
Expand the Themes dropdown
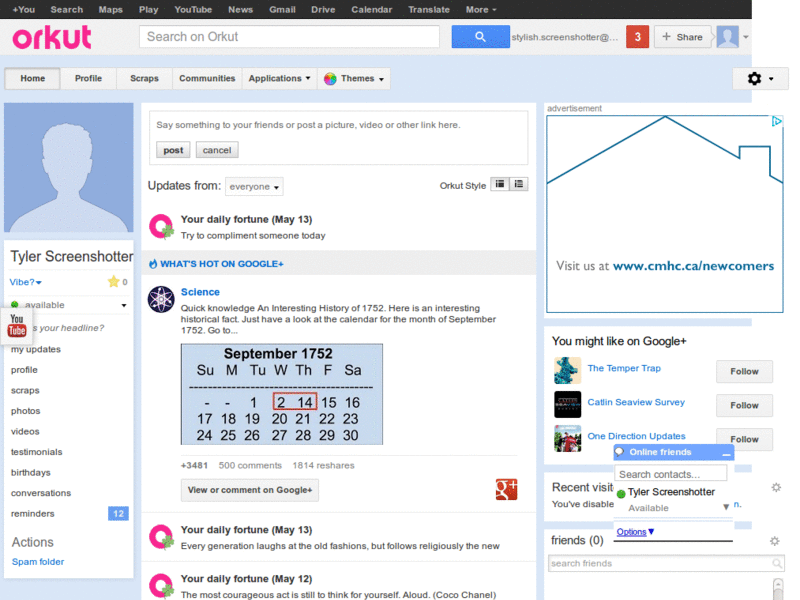coord(354,79)
